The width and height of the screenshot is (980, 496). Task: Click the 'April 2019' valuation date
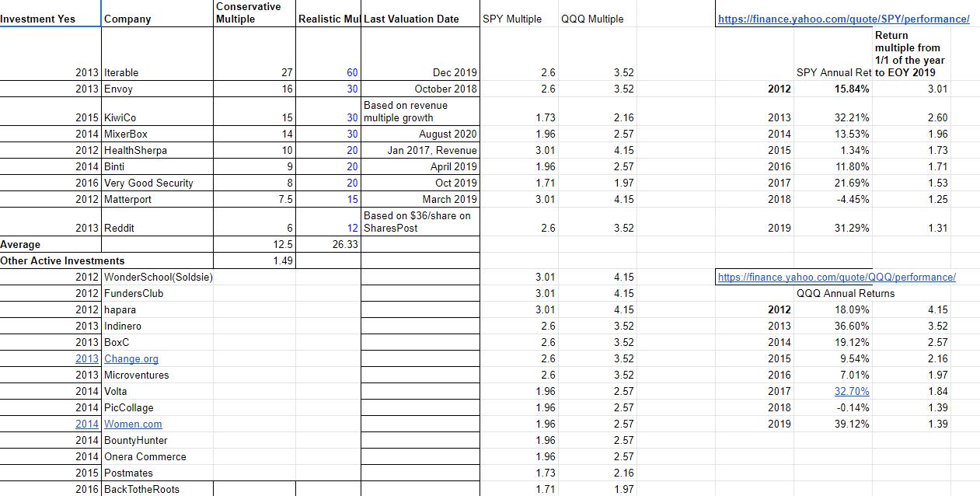click(420, 166)
